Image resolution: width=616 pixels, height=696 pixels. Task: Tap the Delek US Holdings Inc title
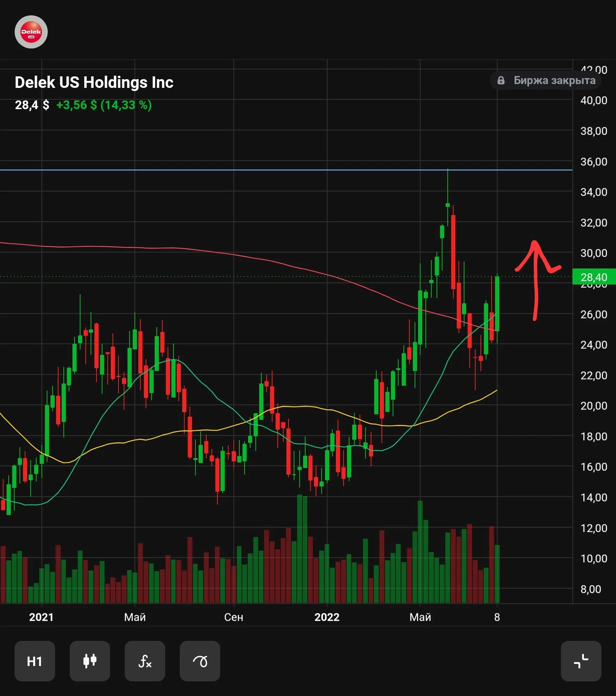[x=94, y=82]
